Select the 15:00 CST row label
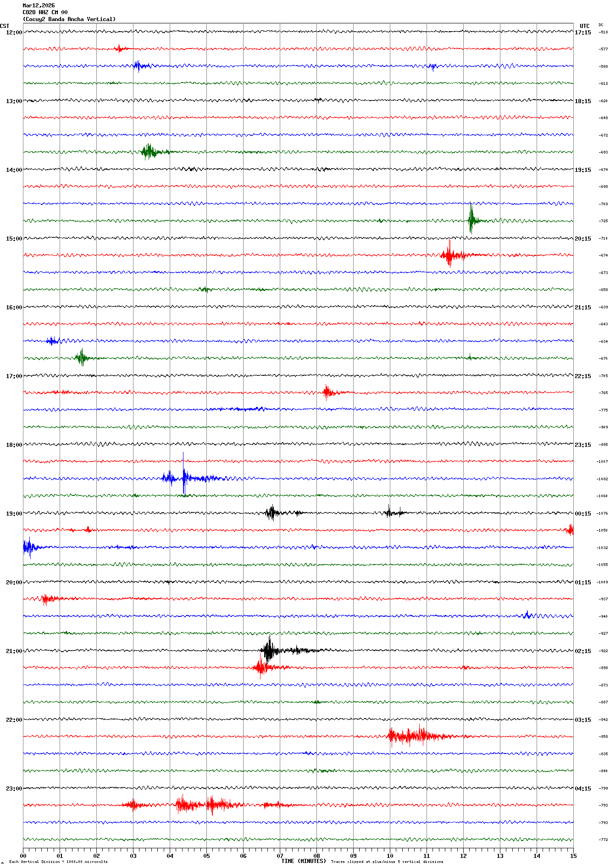 (x=14, y=239)
